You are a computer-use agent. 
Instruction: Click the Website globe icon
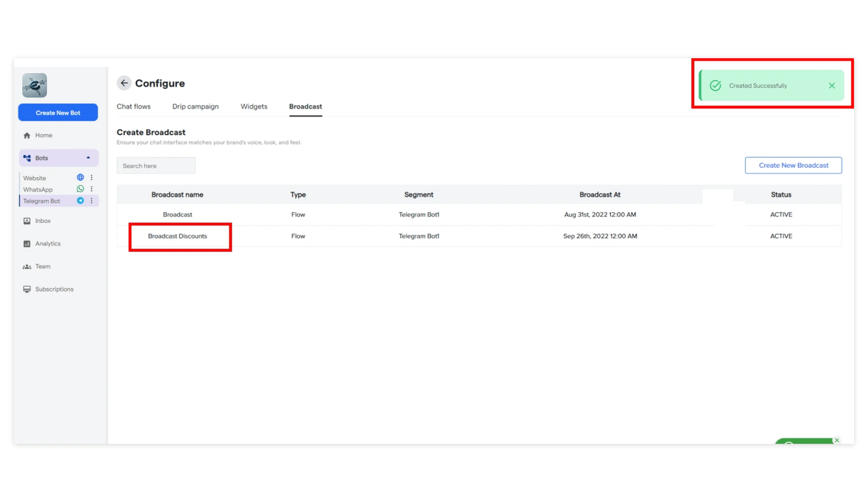(80, 178)
